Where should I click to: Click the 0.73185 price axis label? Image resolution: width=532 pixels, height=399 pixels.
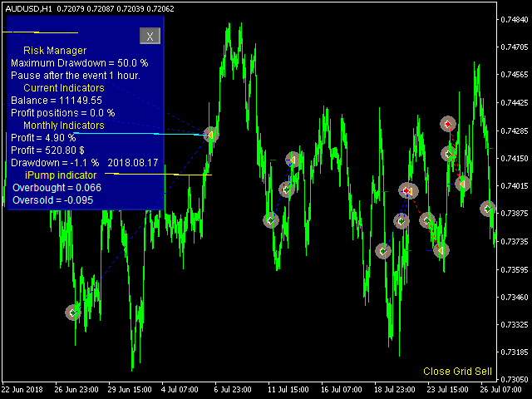click(515, 352)
